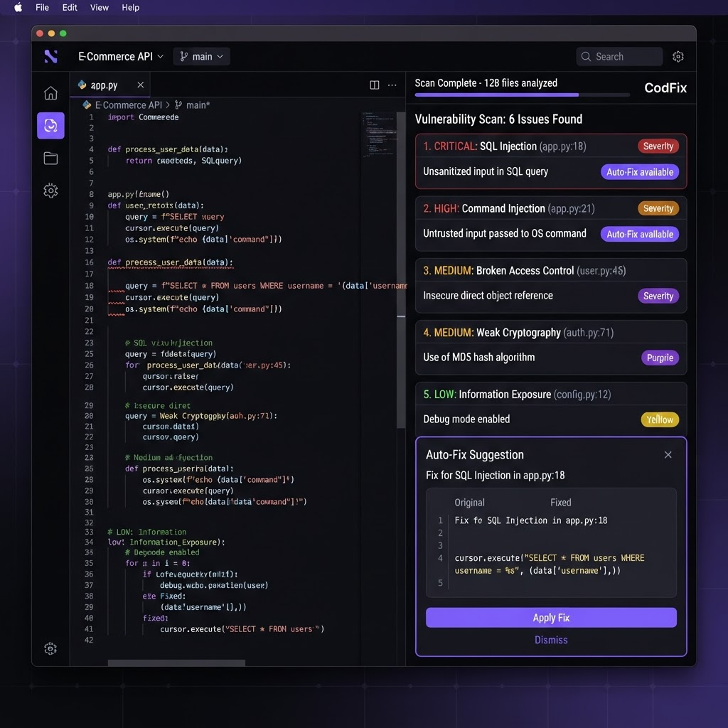Select the vulnerability scan sidebar icon

(x=50, y=125)
